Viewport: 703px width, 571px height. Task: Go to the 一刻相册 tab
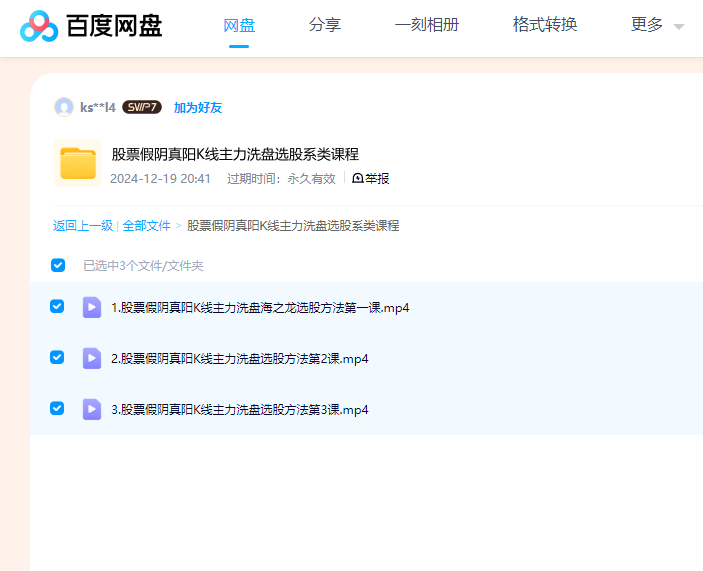click(x=427, y=25)
